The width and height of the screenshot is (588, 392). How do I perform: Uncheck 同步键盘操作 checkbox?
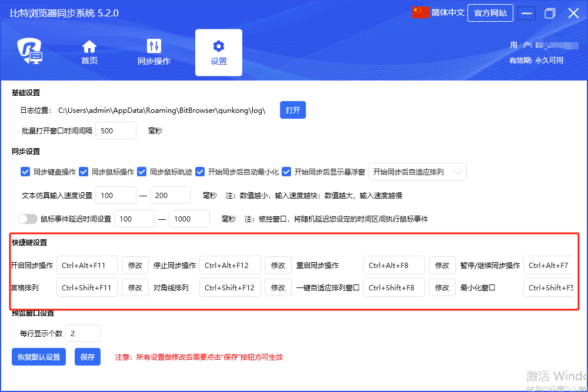[x=25, y=172]
